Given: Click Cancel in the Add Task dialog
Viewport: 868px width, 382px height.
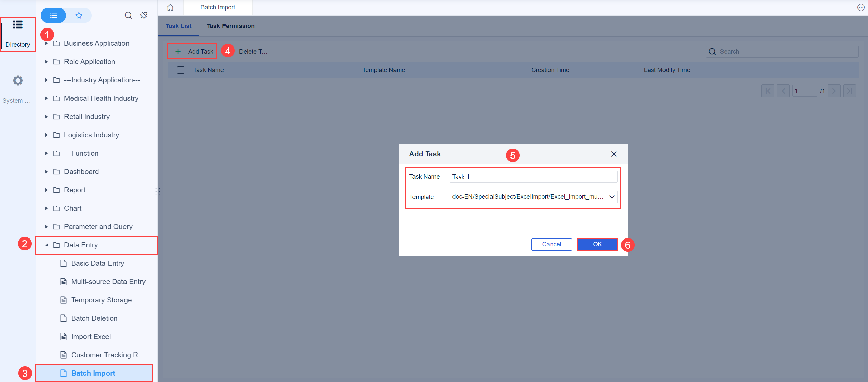Looking at the screenshot, I should (x=551, y=244).
